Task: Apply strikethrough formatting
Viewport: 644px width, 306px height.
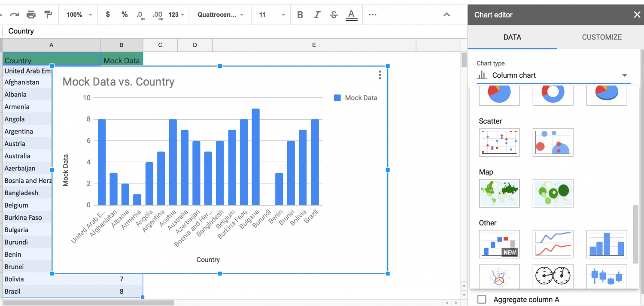Action: tap(334, 14)
